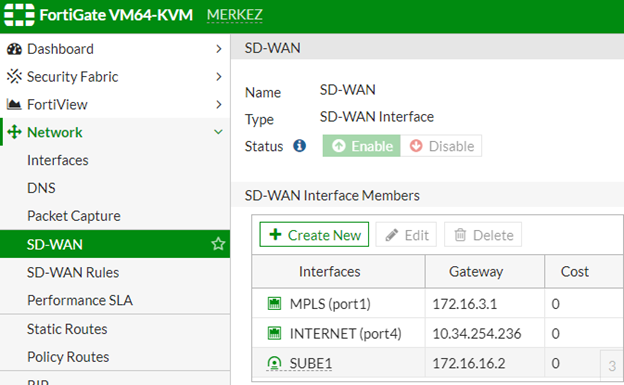The image size is (624, 385).
Task: Click the Delete member button
Action: point(483,235)
